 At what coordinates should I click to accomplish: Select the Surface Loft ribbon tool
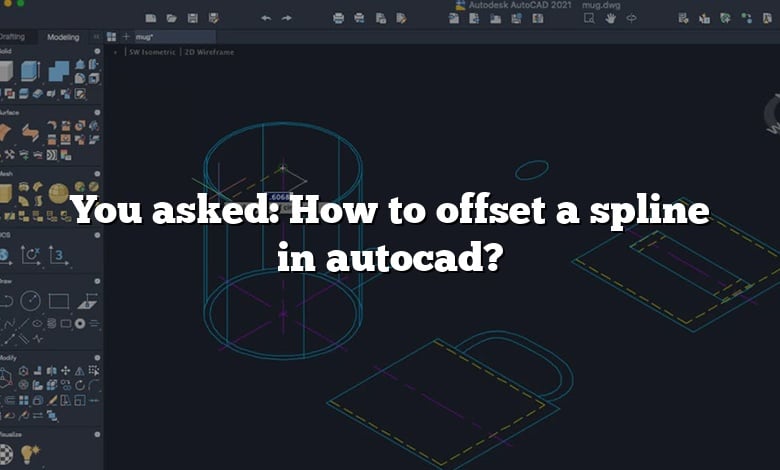(30, 133)
